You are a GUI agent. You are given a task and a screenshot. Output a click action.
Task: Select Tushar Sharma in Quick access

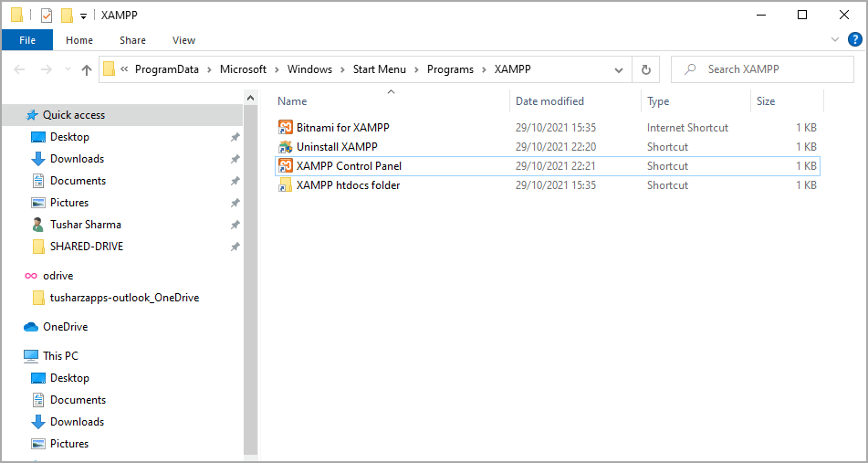point(85,225)
